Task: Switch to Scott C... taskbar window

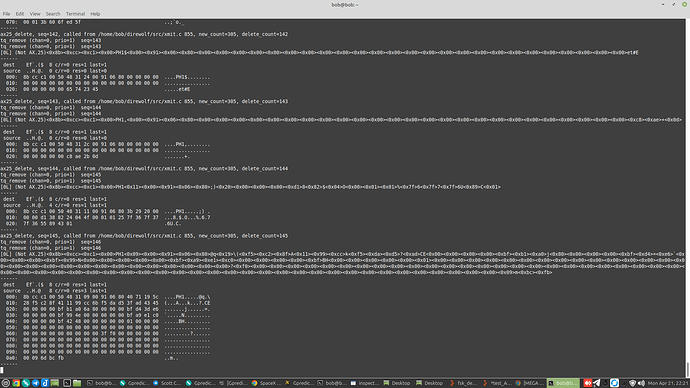Action: [167, 383]
